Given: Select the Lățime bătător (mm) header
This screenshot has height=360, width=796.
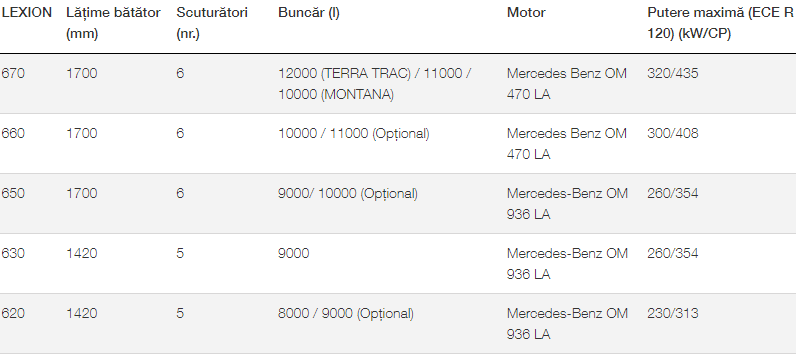Looking at the screenshot, I should pyautogui.click(x=113, y=23).
